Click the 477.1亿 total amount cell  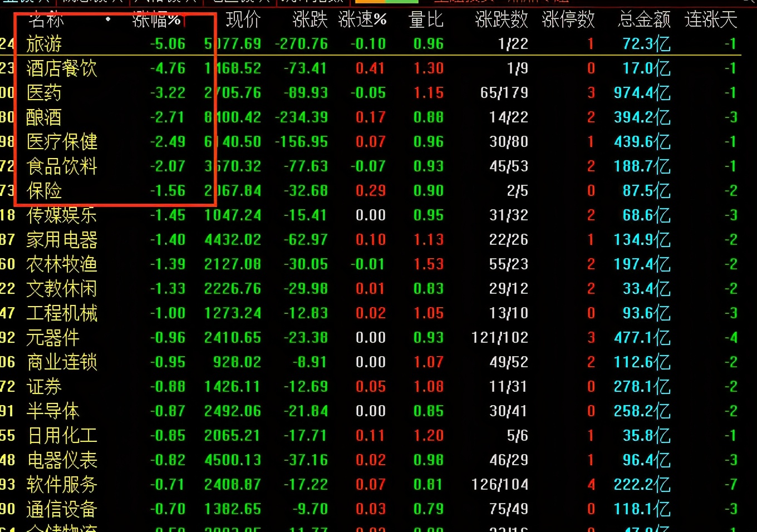pos(642,337)
